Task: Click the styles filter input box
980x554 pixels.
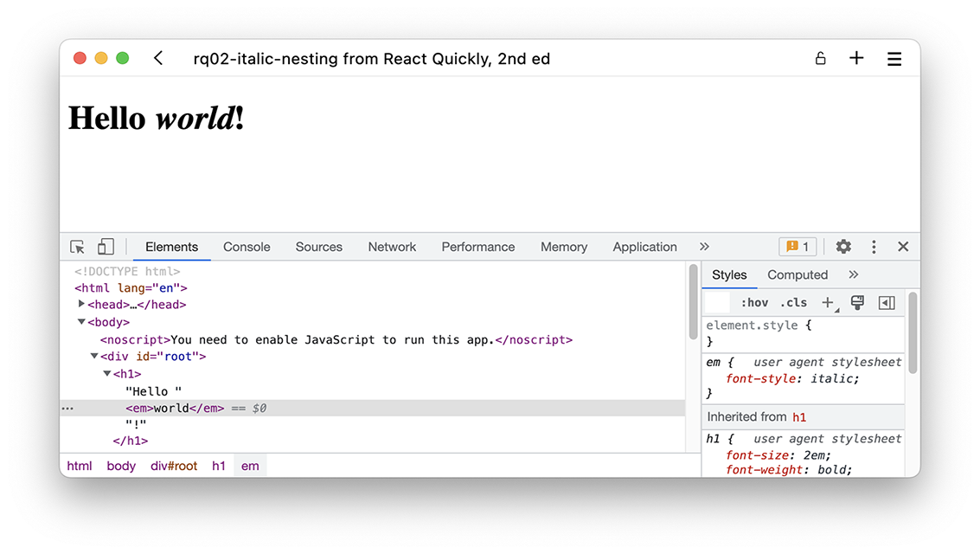Action: tap(718, 302)
